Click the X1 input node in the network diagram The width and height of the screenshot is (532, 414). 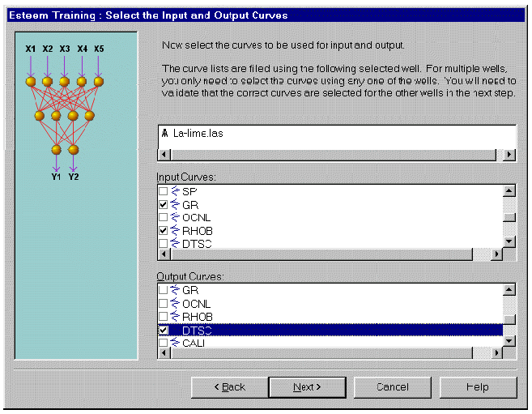pos(30,82)
